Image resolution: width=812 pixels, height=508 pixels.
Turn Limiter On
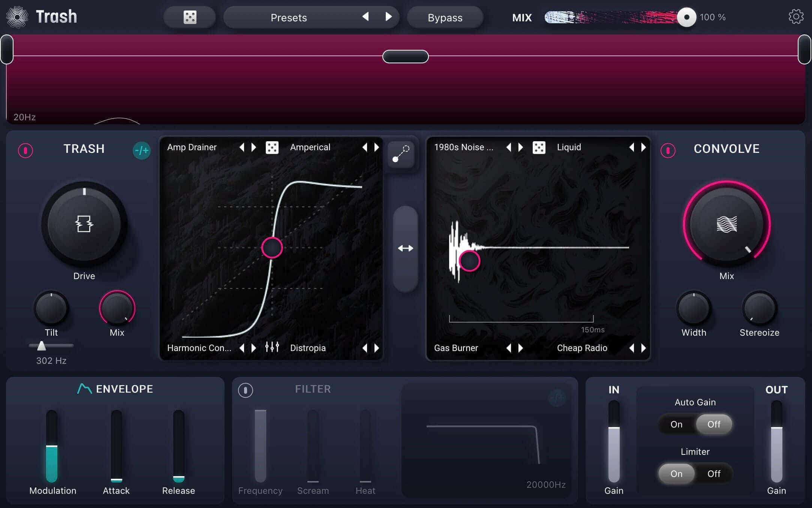(x=676, y=474)
